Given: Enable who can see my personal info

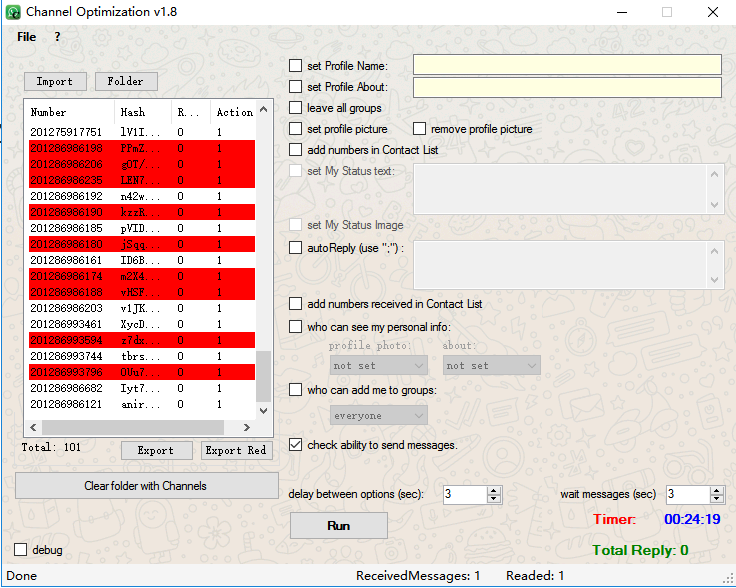Looking at the screenshot, I should 295,327.
